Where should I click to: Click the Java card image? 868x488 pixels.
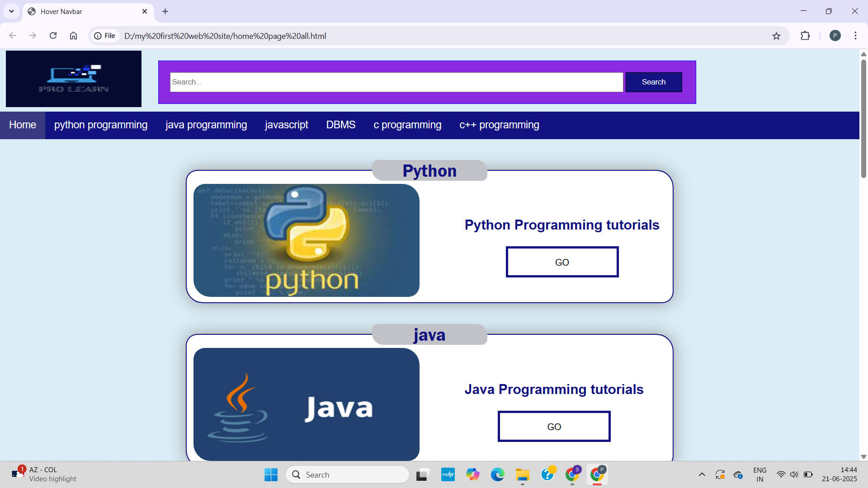tap(307, 404)
